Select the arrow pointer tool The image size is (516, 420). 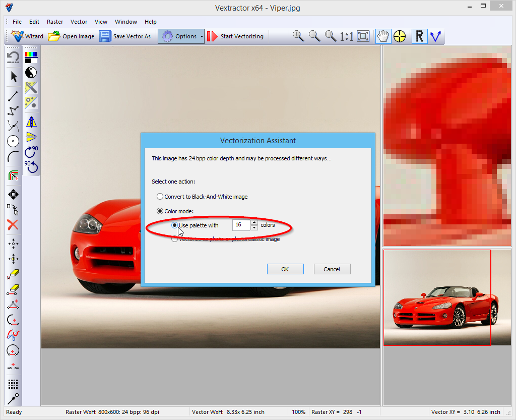tap(14, 77)
